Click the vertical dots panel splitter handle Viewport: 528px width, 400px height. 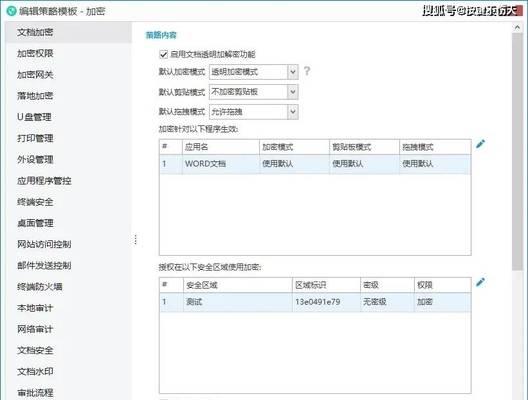(x=135, y=239)
